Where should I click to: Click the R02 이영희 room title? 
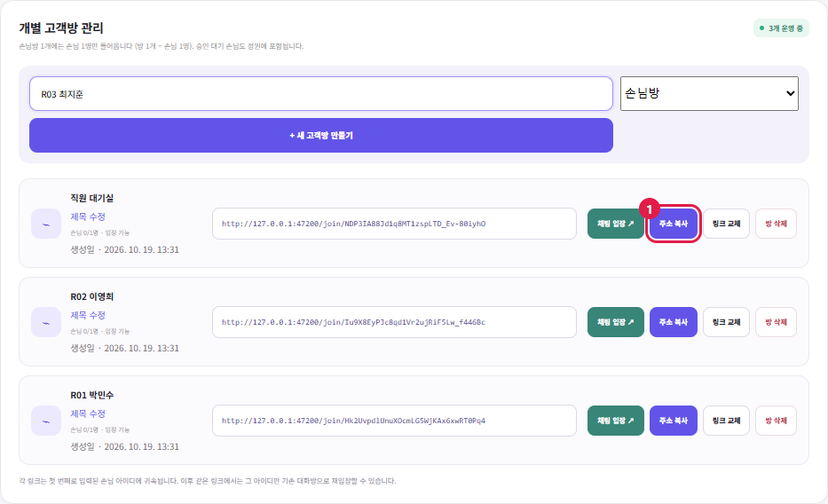click(92, 296)
